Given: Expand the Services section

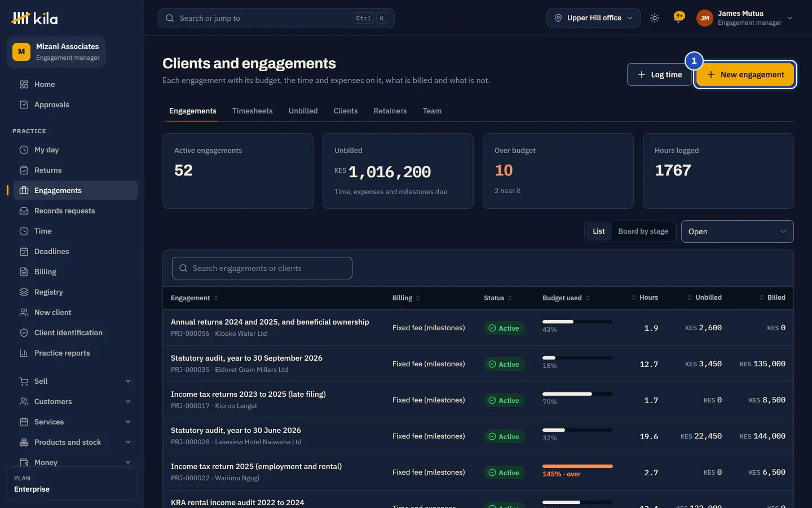Looking at the screenshot, I should (76, 422).
